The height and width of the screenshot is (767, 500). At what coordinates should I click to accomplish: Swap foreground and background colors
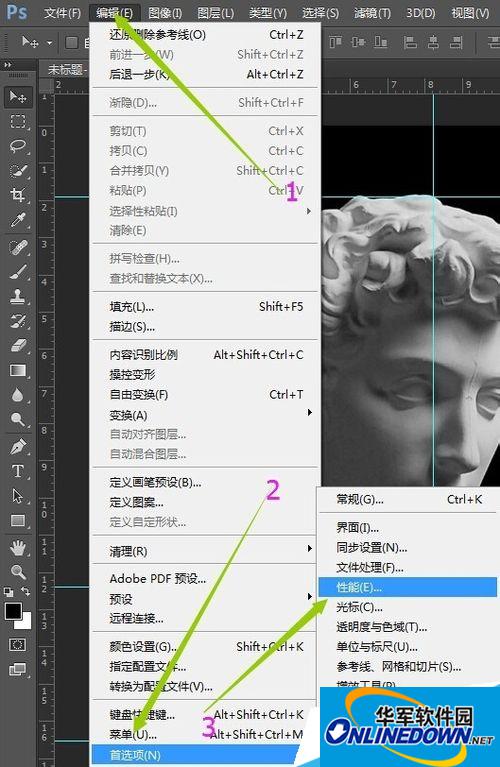pos(26,592)
